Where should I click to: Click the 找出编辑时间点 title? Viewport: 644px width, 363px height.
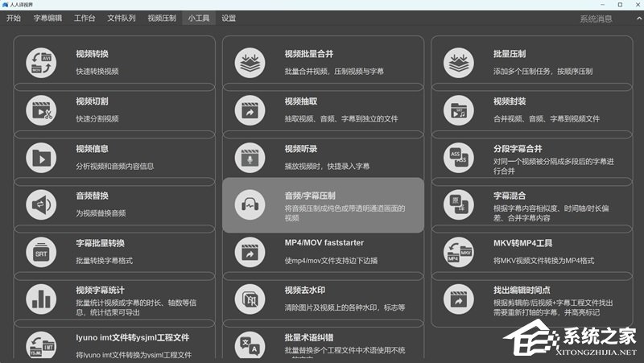[522, 291]
